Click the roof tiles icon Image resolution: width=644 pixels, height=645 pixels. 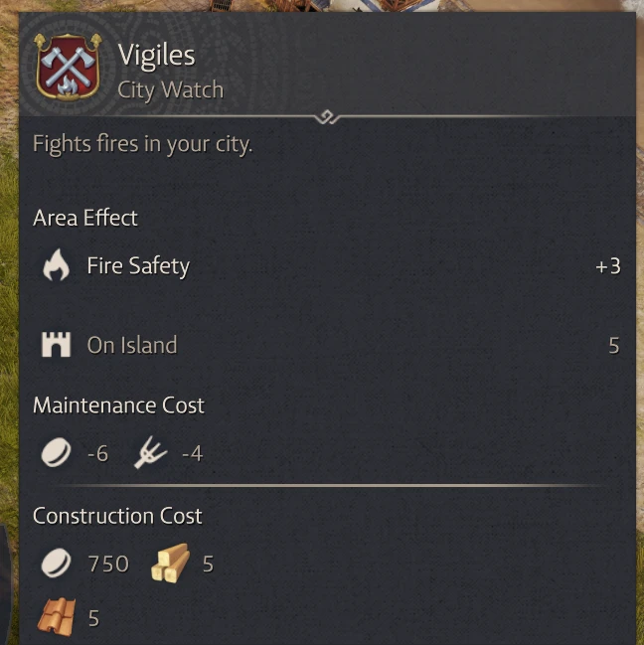[x=56, y=617]
